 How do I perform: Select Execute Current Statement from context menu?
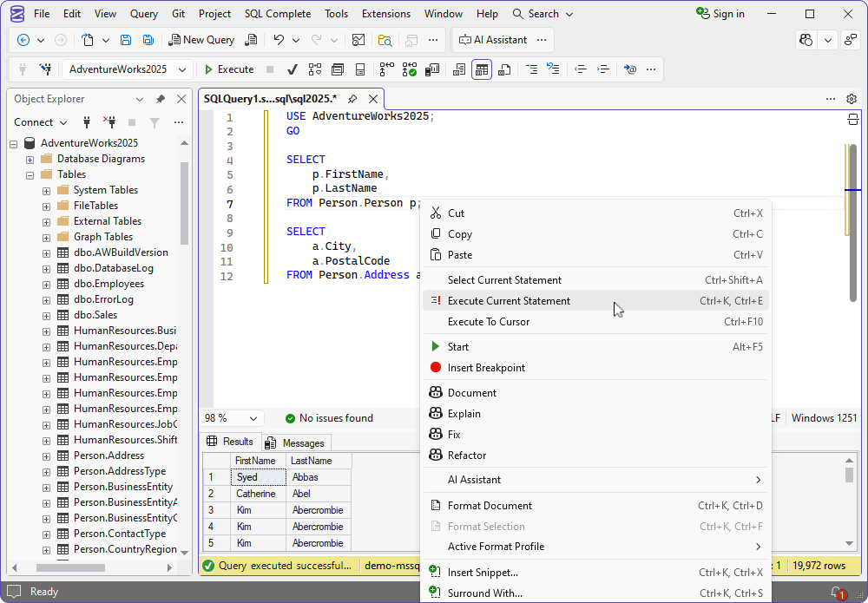pos(509,301)
